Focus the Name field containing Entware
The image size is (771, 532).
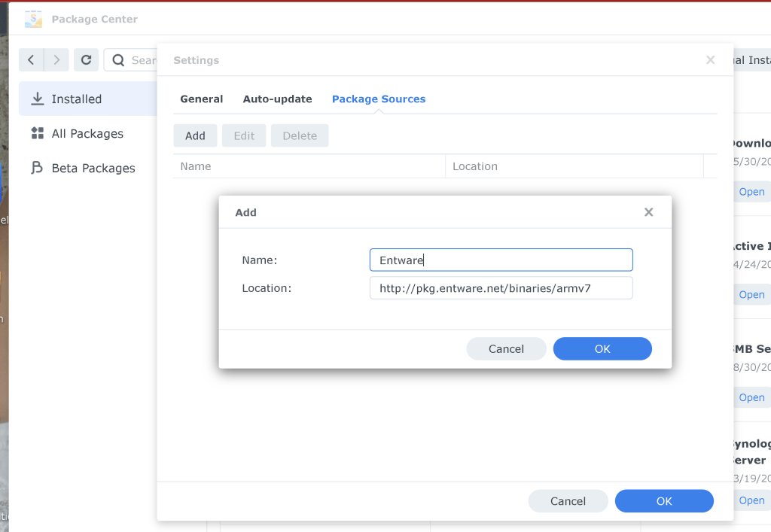point(501,260)
